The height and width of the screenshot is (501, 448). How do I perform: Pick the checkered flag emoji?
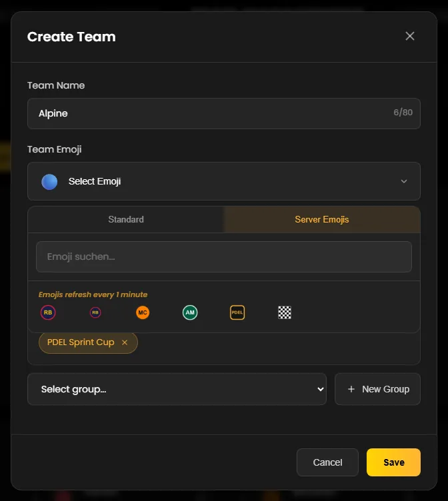point(285,312)
